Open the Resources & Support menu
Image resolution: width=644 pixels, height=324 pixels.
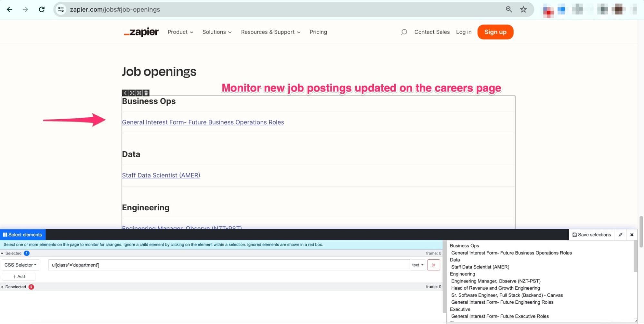[270, 32]
